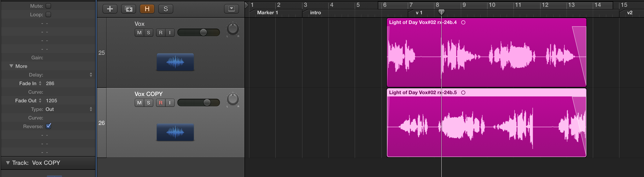
Task: Select the intro marker
Action: pos(315,12)
